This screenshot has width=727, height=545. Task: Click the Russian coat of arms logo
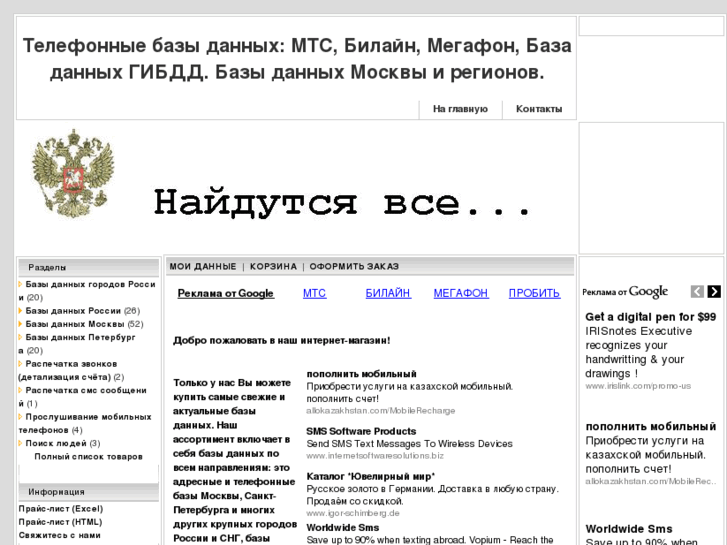[73, 174]
